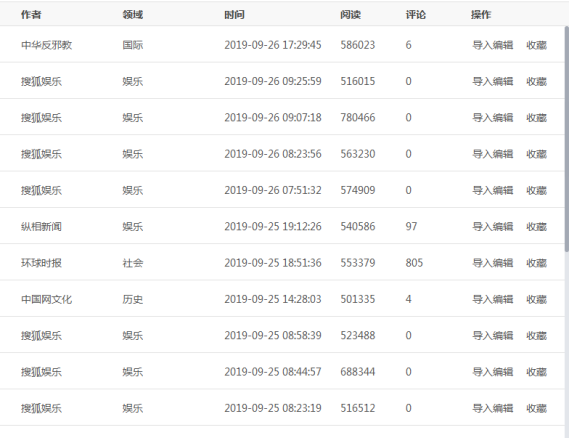The width and height of the screenshot is (570, 438).
Task: Select the 环球时报 社会 row
Action: coord(282,262)
